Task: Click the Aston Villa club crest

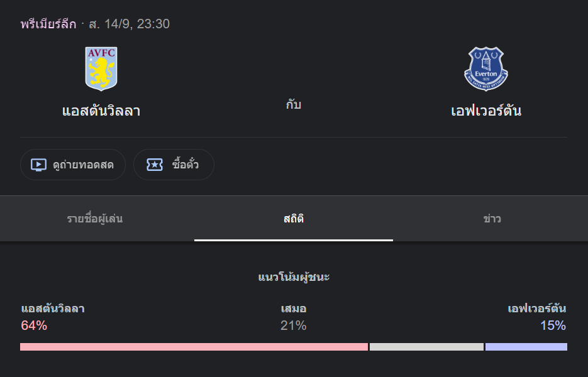Action: (x=101, y=68)
